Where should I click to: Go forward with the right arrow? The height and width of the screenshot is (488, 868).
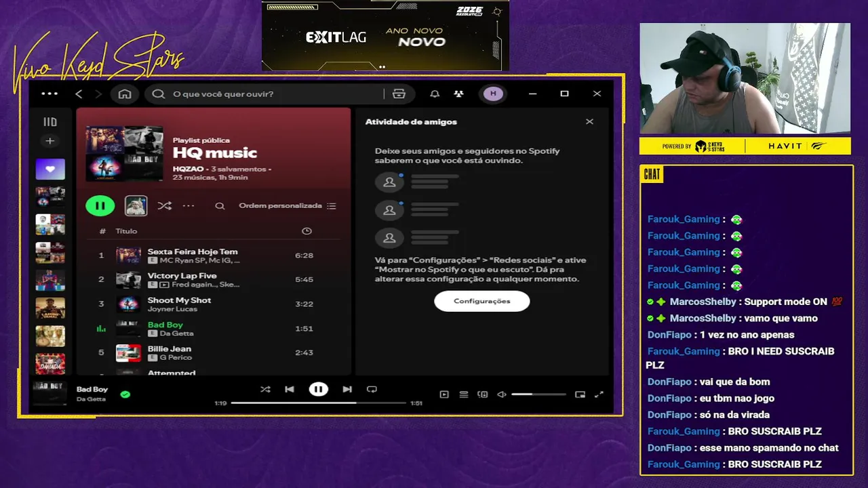point(98,94)
